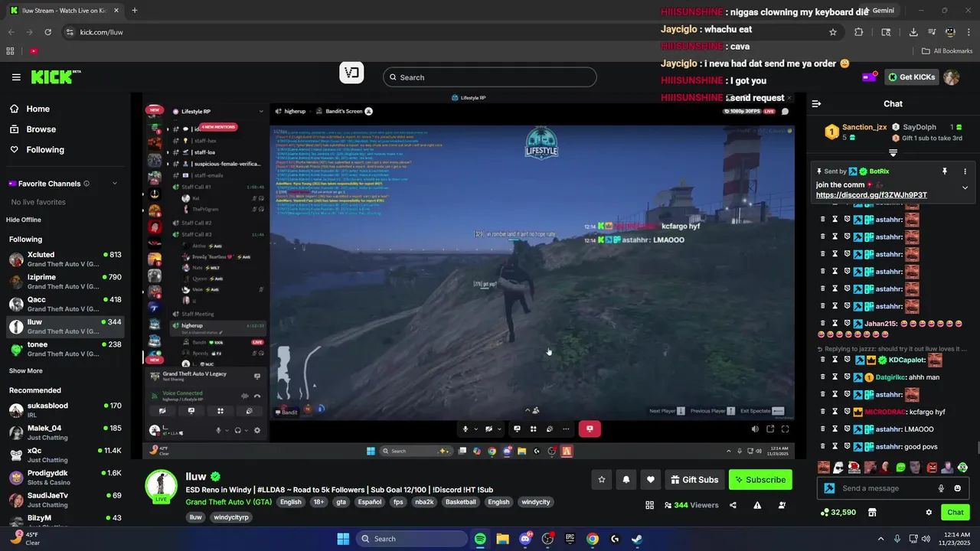Image resolution: width=980 pixels, height=551 pixels.
Task: Open tonee channel from Following list
Action: [x=65, y=349]
